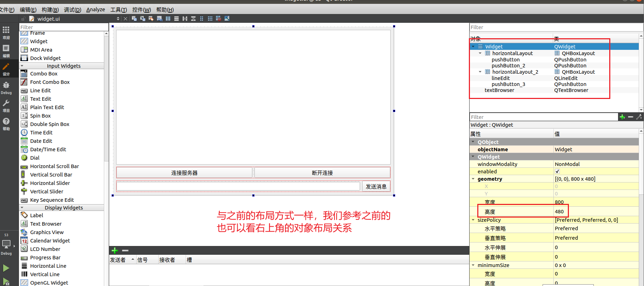Open the 帮助(H) menu
The image size is (644, 286).
[165, 9]
